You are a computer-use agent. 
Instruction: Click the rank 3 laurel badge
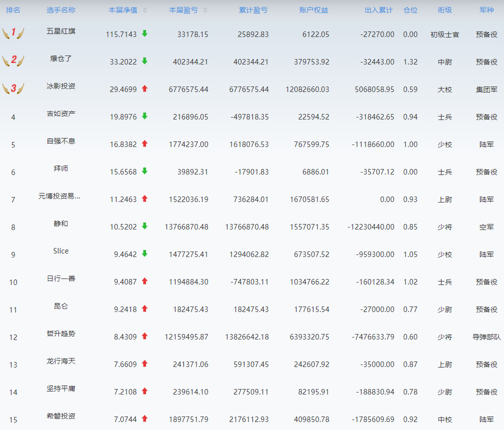13,87
